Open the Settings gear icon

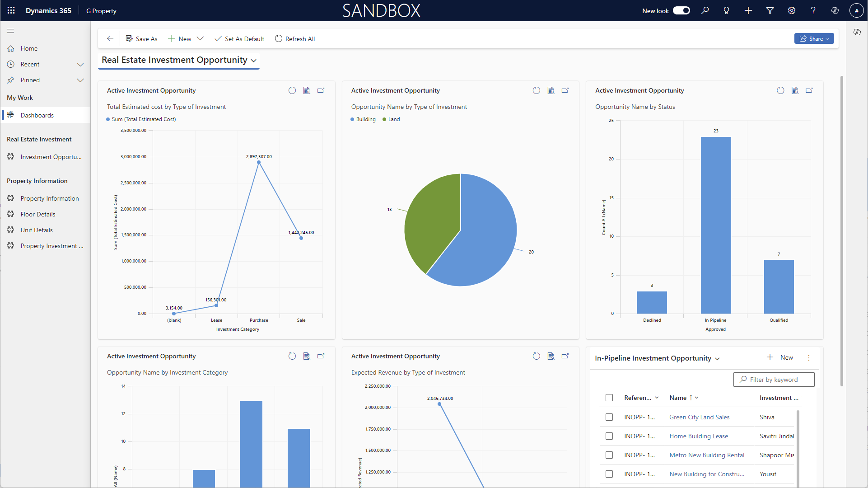point(792,10)
